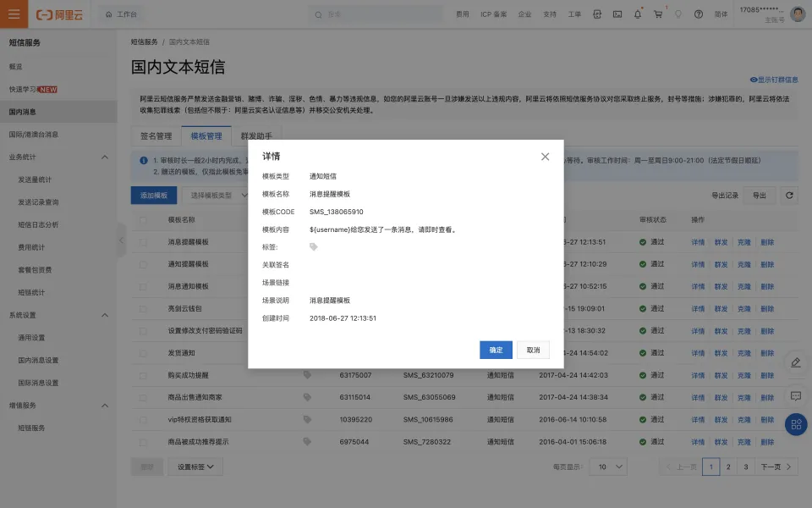The height and width of the screenshot is (508, 812).
Task: Check the 商品被成功推荐提示 row checkbox
Action: pos(143,442)
